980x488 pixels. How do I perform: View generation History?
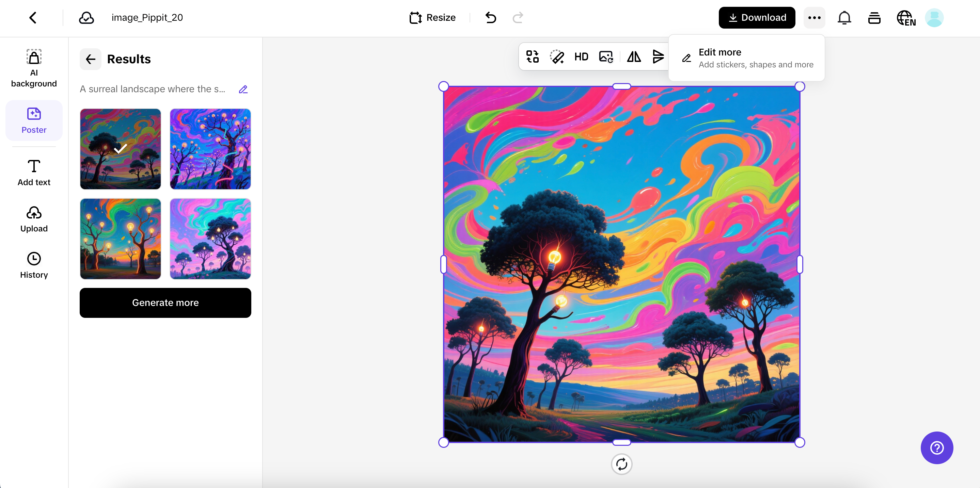(34, 265)
